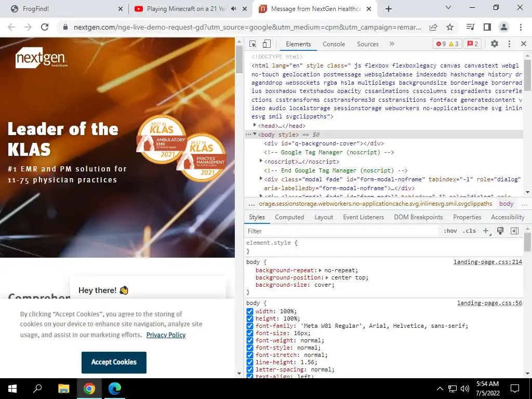Click the styles Filter input field
The height and width of the screenshot is (399, 532).
click(342, 231)
